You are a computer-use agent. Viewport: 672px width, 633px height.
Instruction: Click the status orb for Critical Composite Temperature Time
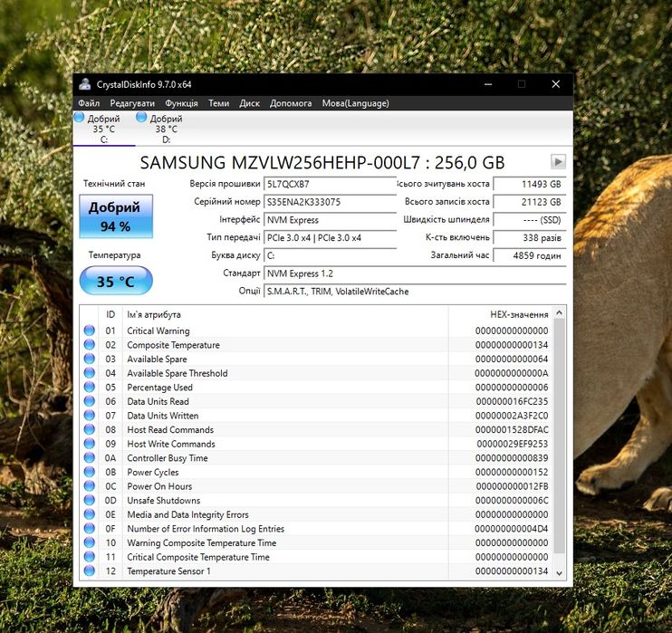(89, 557)
